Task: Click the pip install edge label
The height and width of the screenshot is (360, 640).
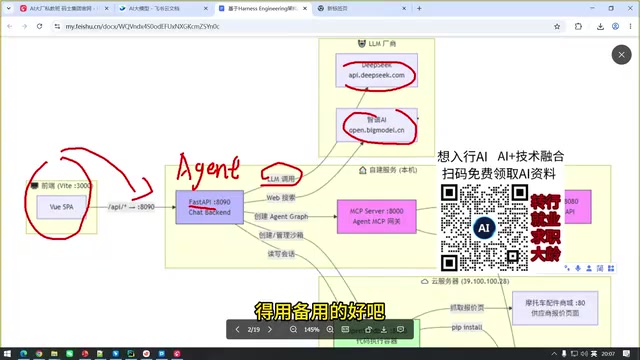Action: click(467, 327)
